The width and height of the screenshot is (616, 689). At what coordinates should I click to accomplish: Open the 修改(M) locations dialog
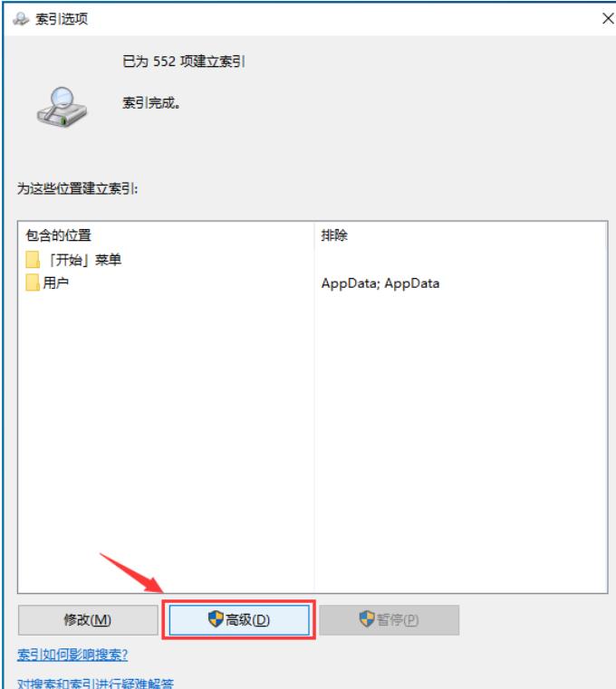88,620
